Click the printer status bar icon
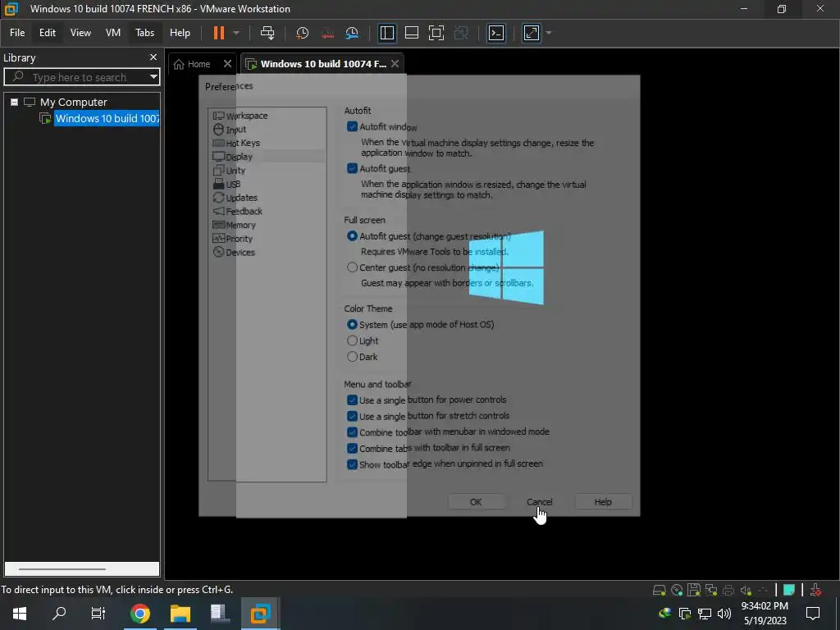 pos(728,591)
